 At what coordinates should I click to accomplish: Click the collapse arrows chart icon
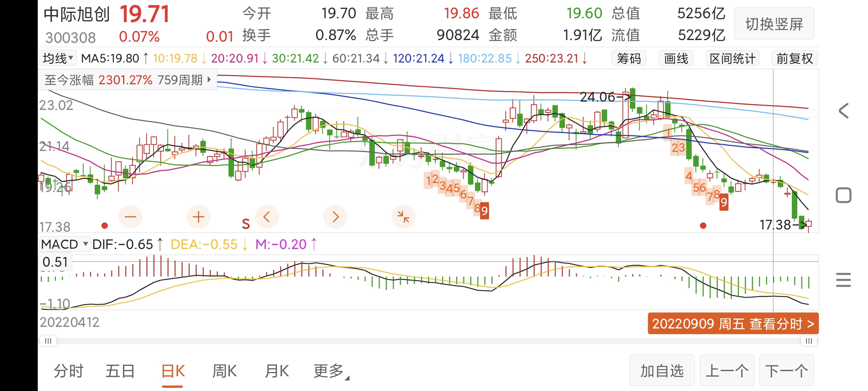pyautogui.click(x=403, y=217)
